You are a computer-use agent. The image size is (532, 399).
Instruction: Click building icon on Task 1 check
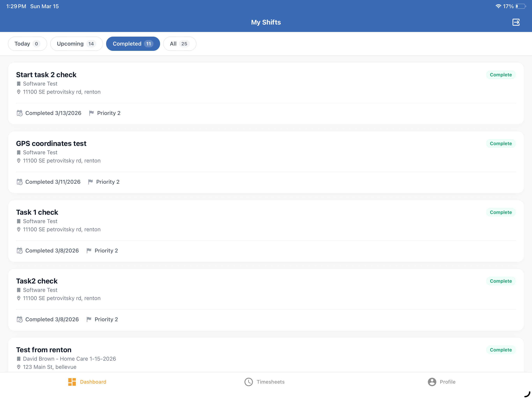tap(18, 221)
